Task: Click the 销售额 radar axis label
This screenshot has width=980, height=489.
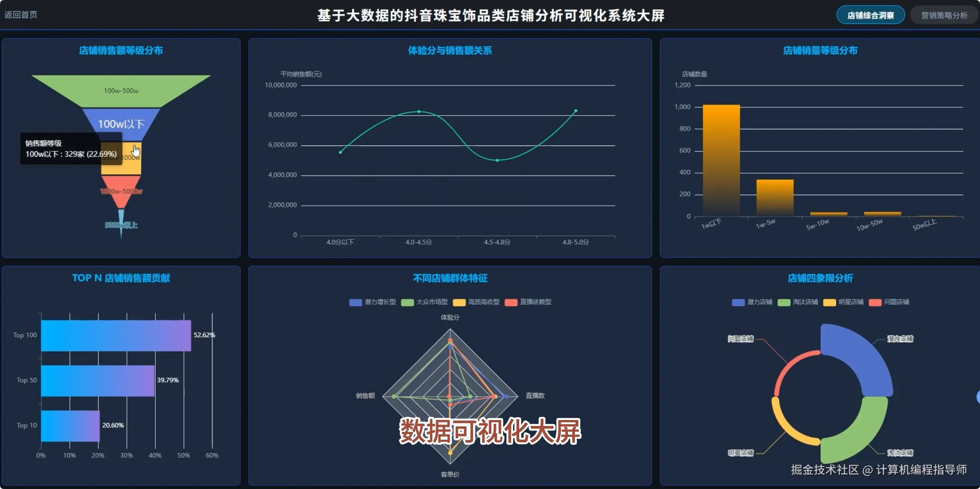Action: [365, 396]
